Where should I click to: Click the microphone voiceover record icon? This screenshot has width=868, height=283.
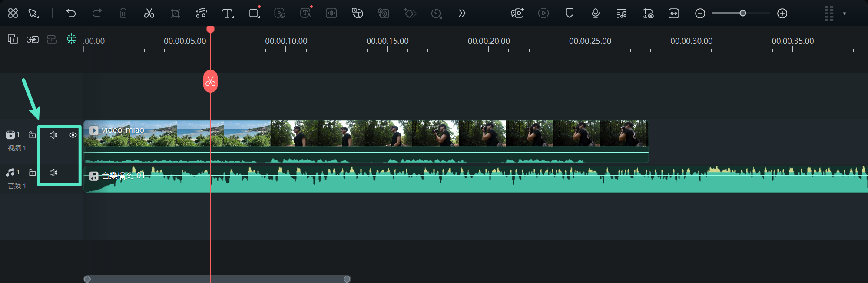click(596, 13)
